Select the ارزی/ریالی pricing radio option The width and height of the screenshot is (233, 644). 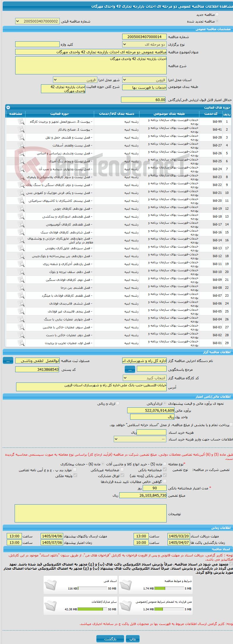click(165, 403)
